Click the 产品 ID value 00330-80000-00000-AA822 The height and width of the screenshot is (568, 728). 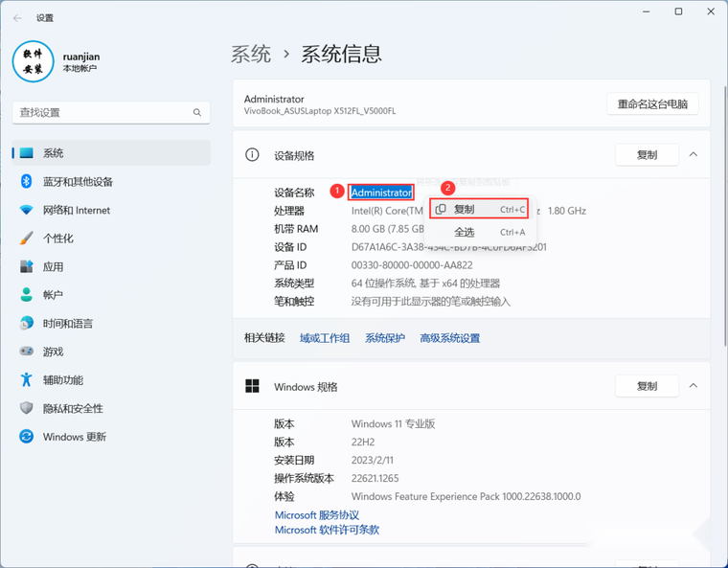(412, 265)
